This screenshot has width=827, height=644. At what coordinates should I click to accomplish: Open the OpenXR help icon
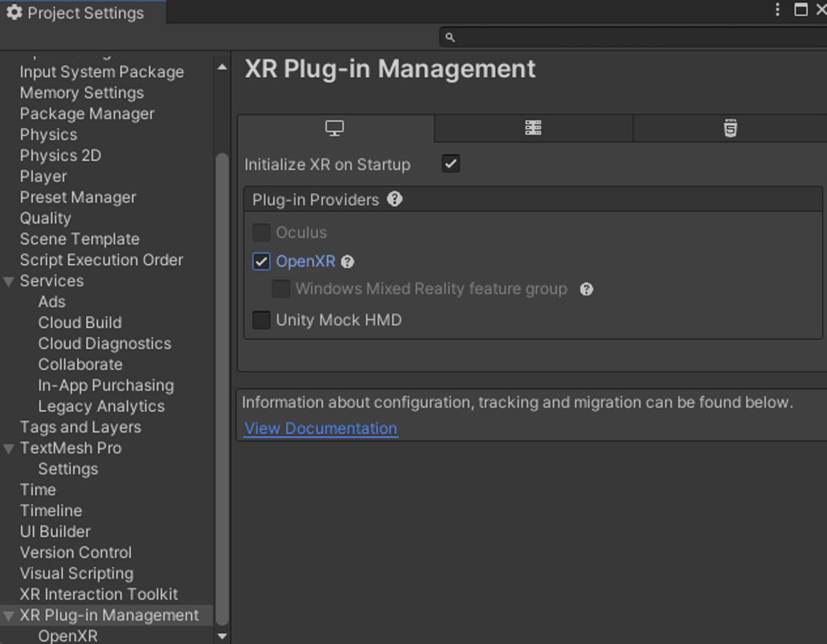[x=347, y=262]
